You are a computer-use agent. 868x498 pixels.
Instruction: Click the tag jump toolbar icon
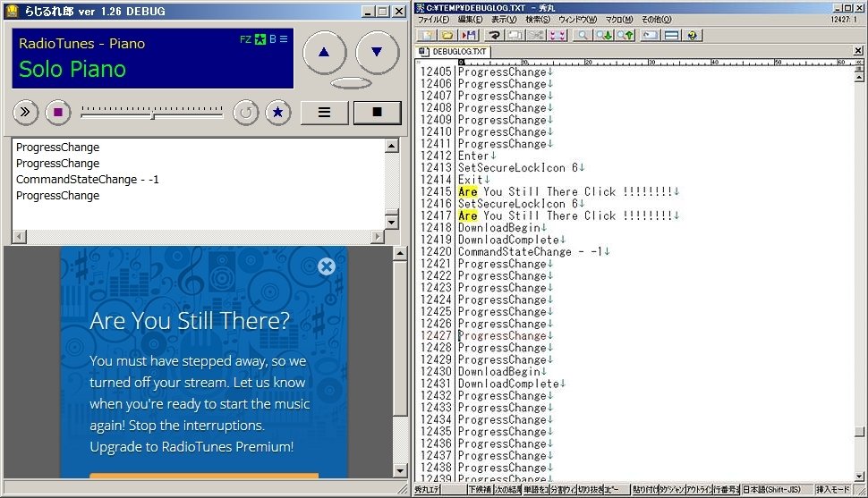(x=650, y=36)
